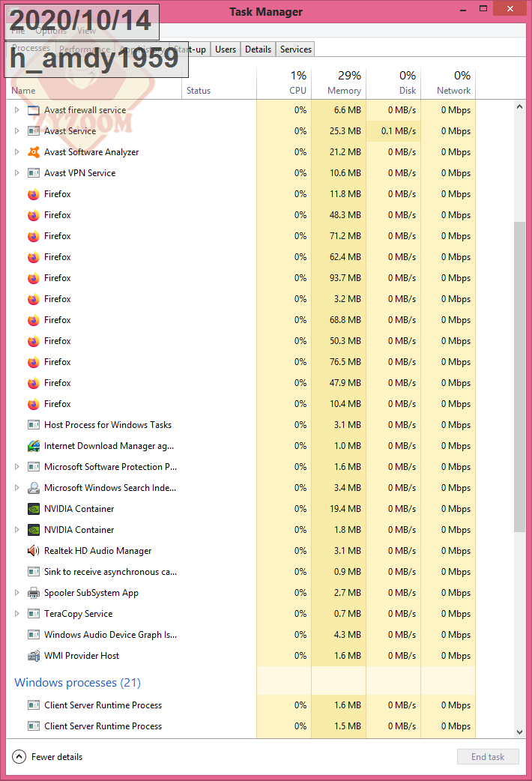
Task: Select the Realtek HD Audio Manager row name
Action: [x=97, y=551]
